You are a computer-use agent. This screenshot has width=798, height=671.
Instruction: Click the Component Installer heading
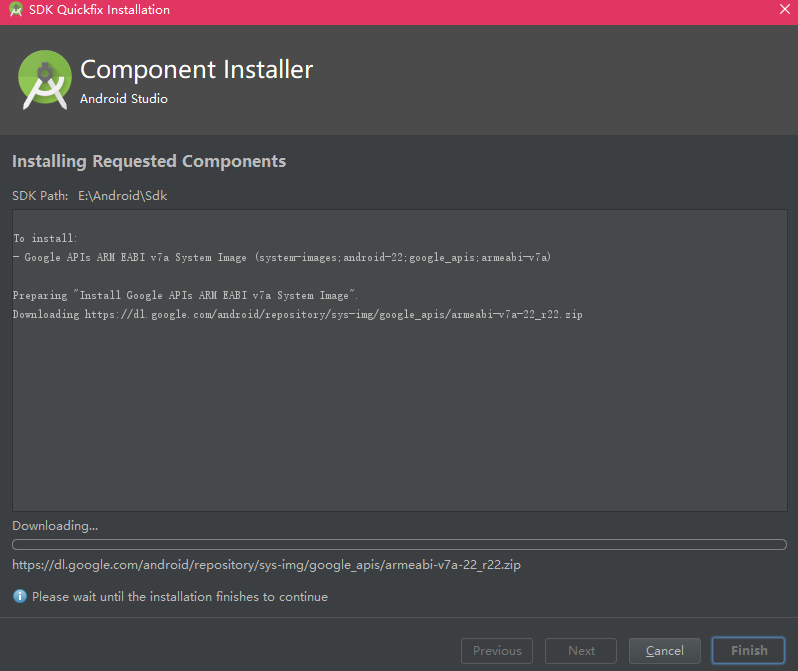[x=196, y=69]
